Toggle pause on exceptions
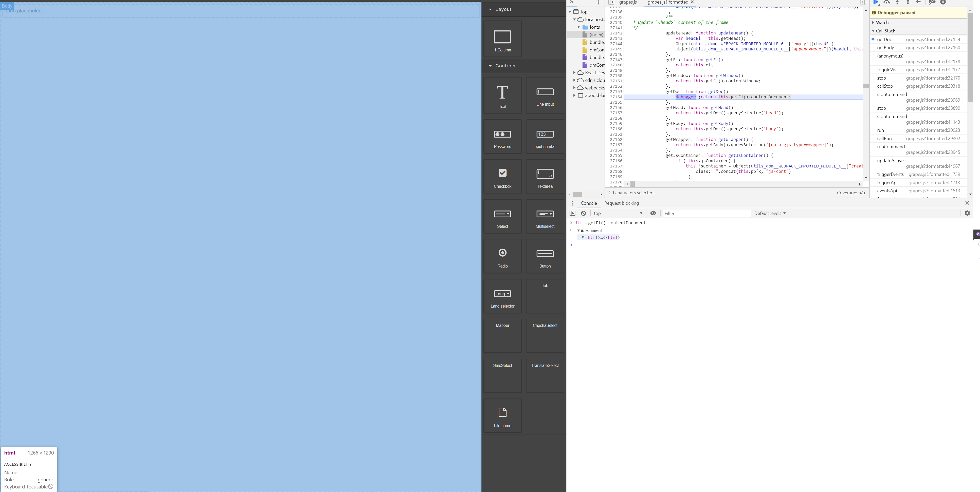980x492 pixels. [943, 2]
